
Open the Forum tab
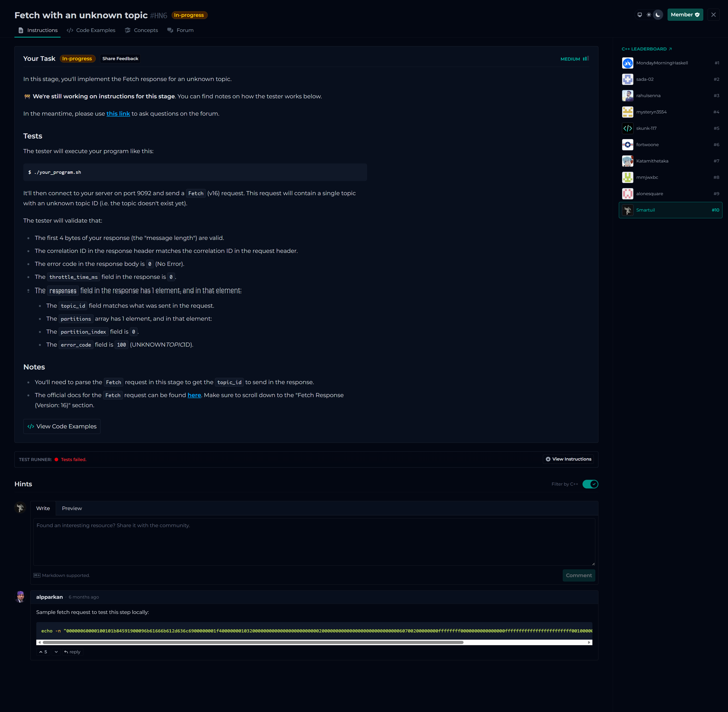click(x=180, y=30)
